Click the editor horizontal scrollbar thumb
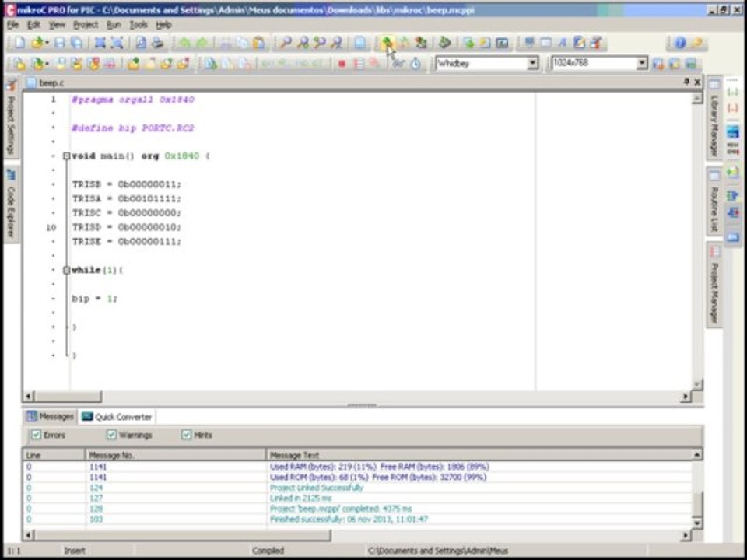 [68, 396]
